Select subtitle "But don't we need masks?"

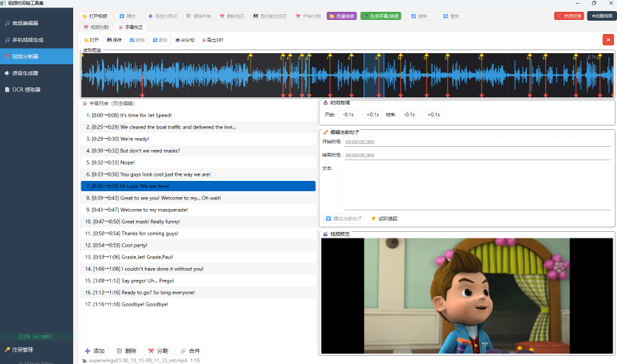[198, 151]
